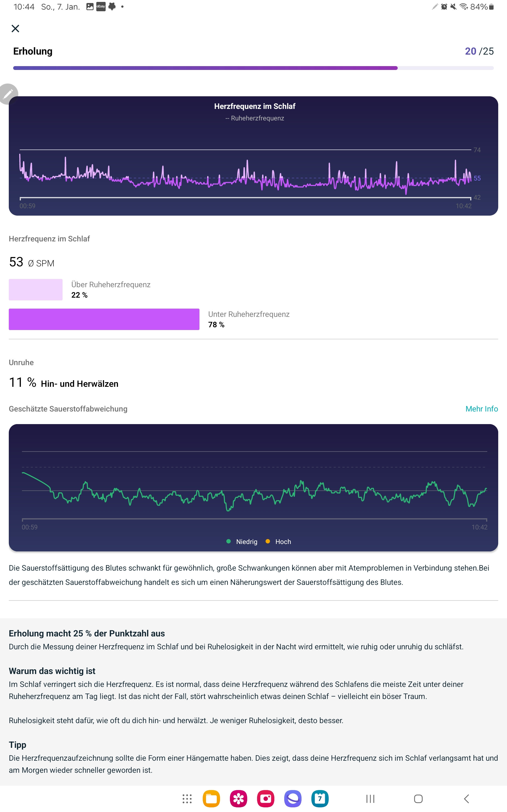The height and width of the screenshot is (812, 507).
Task: Launch the yellow file manager app
Action: [211, 799]
